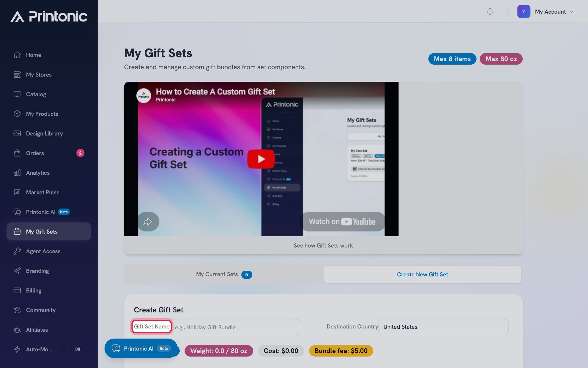The height and width of the screenshot is (368, 588).
Task: Click the Orders badge showing 2
Action: pyautogui.click(x=80, y=153)
